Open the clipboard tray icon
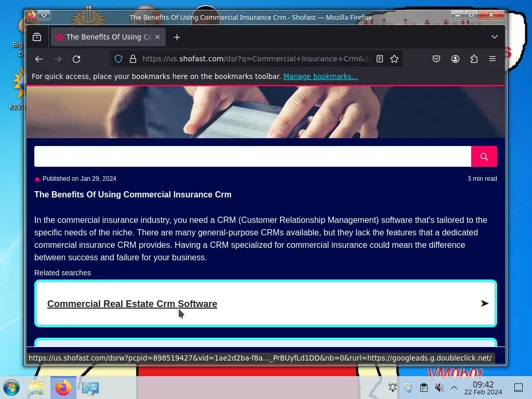Screen dimensions: 532x399 (x=424, y=388)
